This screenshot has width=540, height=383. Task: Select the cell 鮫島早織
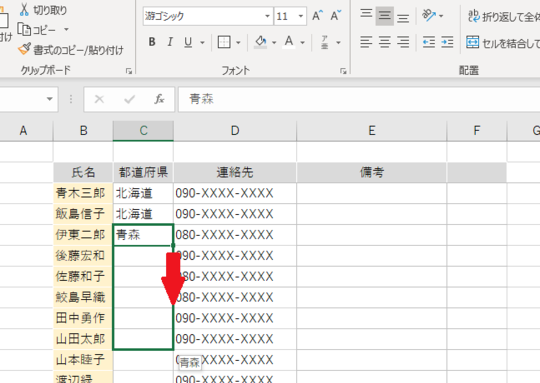pos(83,297)
